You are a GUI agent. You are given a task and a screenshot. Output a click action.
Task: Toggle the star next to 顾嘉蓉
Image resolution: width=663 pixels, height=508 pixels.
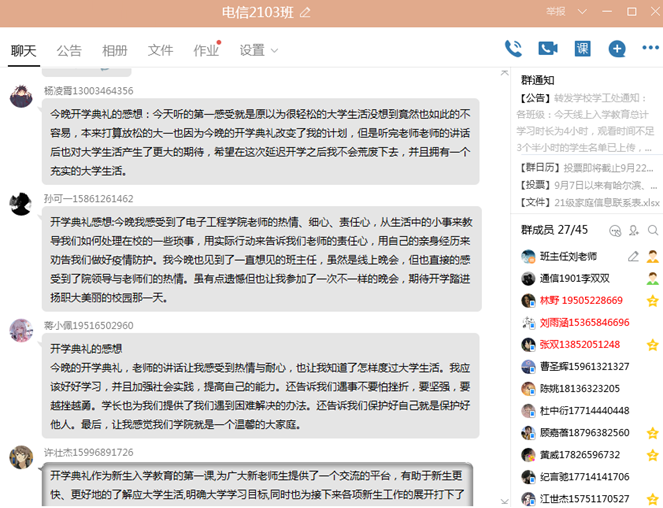pyautogui.click(x=652, y=433)
